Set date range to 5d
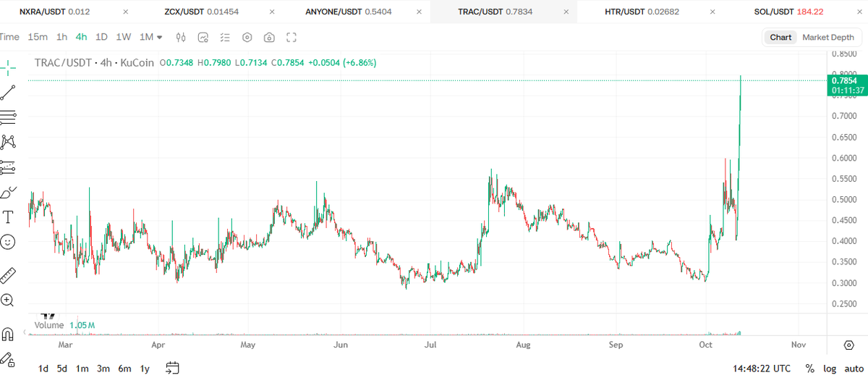The width and height of the screenshot is (868, 378). click(63, 369)
